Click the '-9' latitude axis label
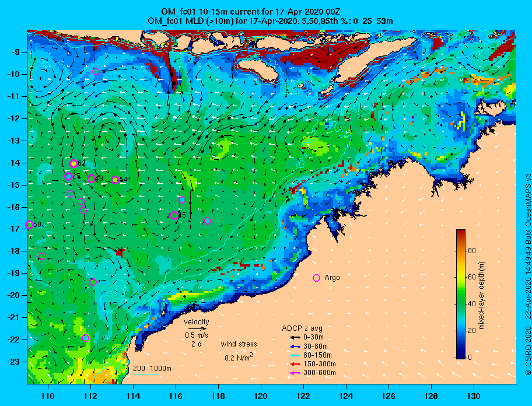 coord(16,52)
